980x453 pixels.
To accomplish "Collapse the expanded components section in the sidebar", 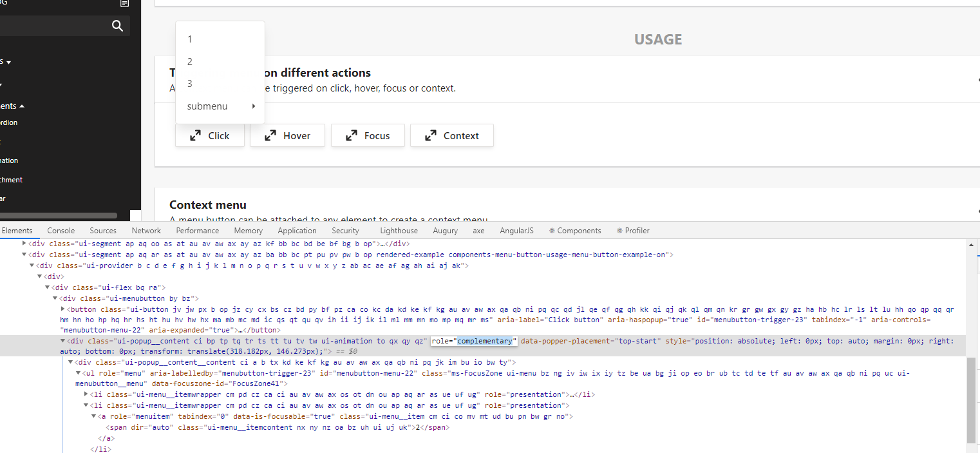I will (x=21, y=105).
